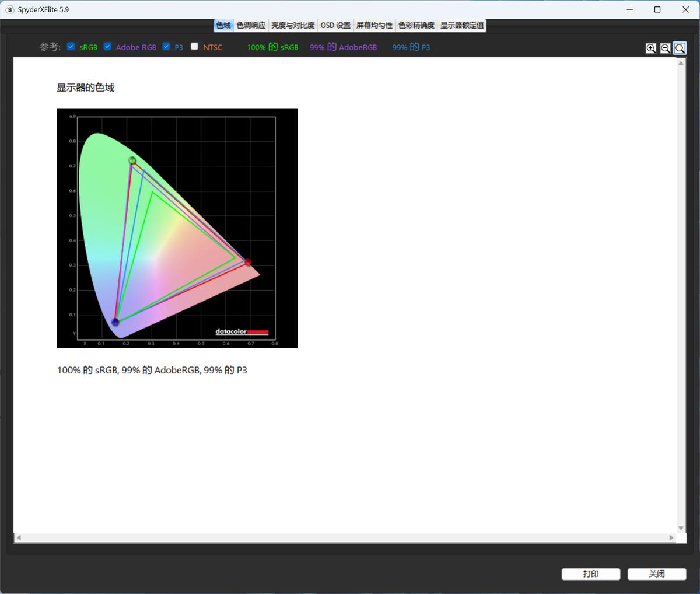
Task: Click the fit-to-window magnifier icon
Action: pos(680,48)
